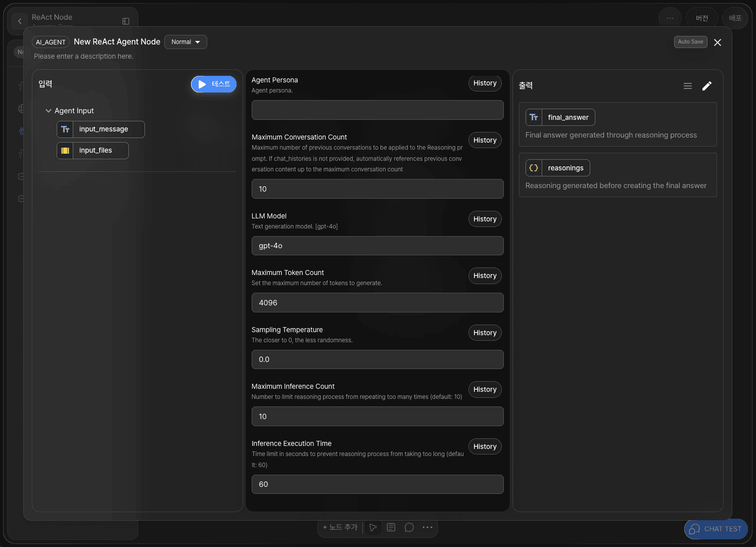Click the text type icon beside input_message

click(65, 129)
